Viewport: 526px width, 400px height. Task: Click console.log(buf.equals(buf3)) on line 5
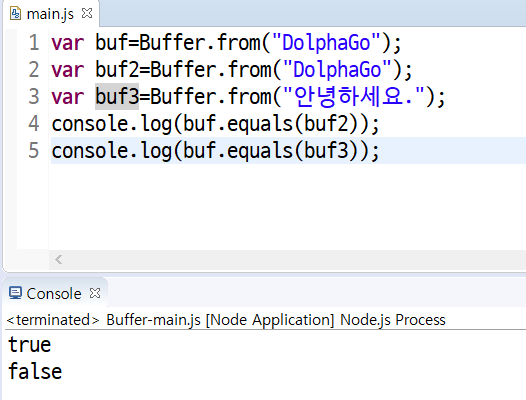(x=215, y=151)
